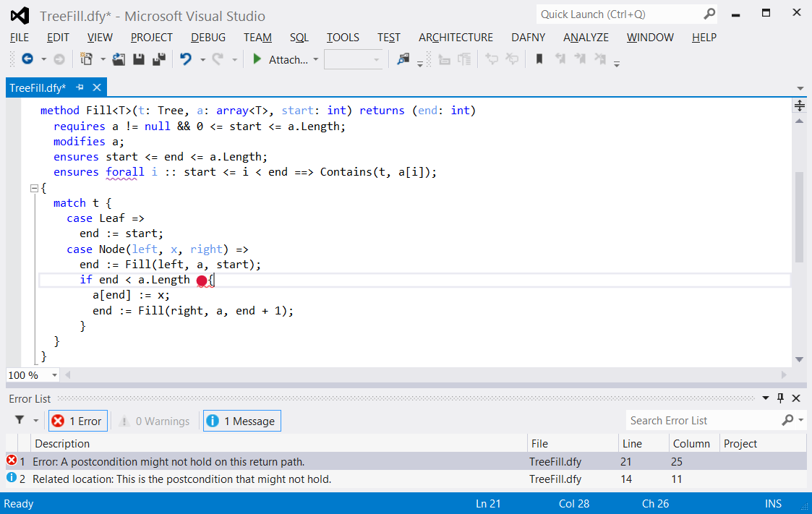Click the red verification error dot in code
The height and width of the screenshot is (514, 812).
coord(201,280)
